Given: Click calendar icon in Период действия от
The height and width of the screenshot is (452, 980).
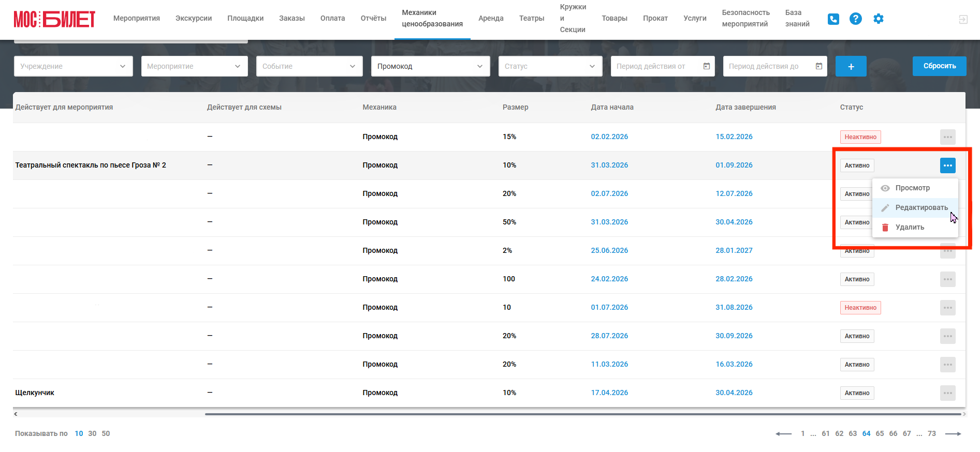Looking at the screenshot, I should coord(707,66).
